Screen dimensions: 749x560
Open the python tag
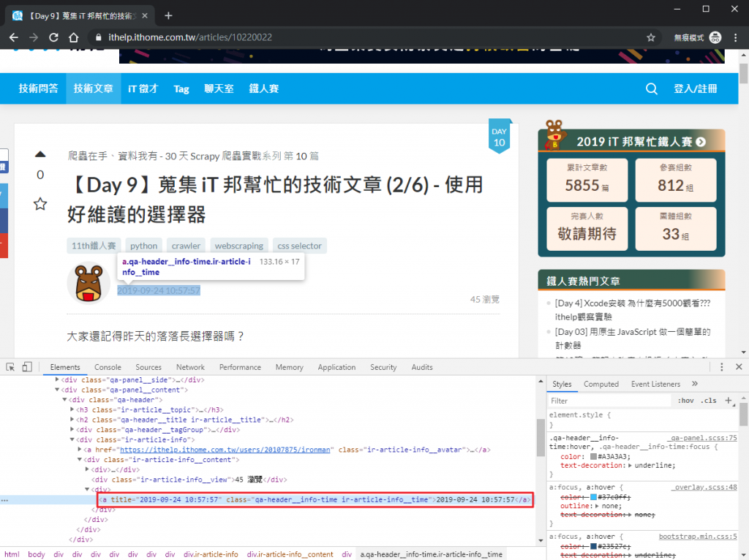(x=144, y=246)
